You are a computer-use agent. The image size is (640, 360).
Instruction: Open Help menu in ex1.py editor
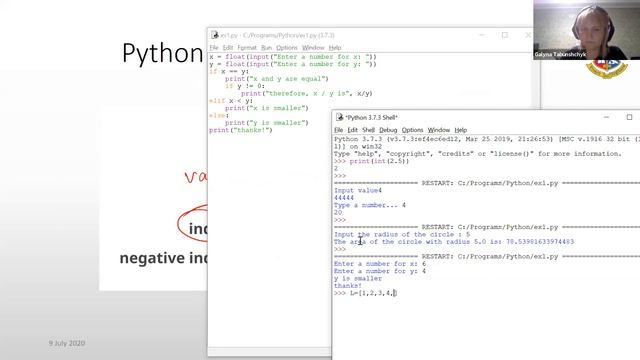(335, 48)
